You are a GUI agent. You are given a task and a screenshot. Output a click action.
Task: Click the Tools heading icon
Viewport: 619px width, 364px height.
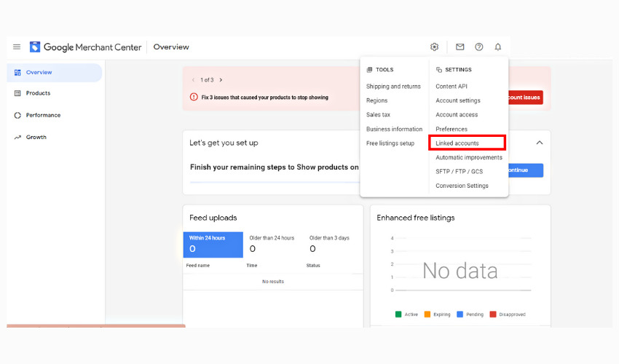pyautogui.click(x=369, y=69)
